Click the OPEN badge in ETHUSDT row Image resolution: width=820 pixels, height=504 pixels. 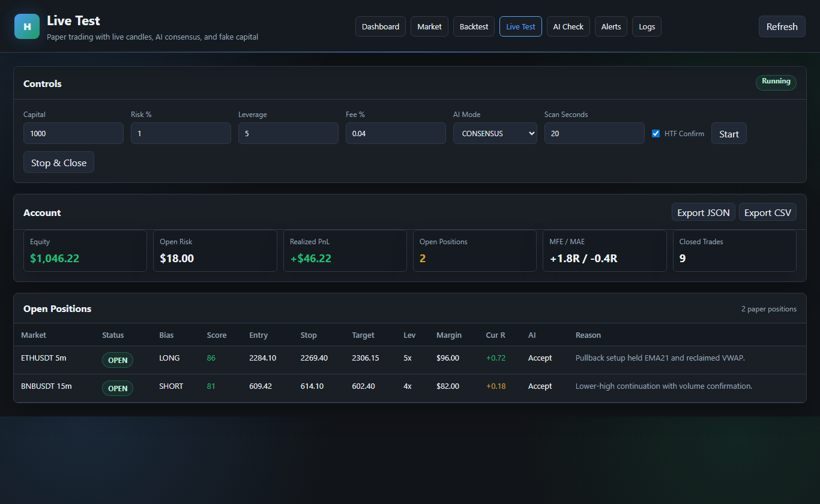118,360
